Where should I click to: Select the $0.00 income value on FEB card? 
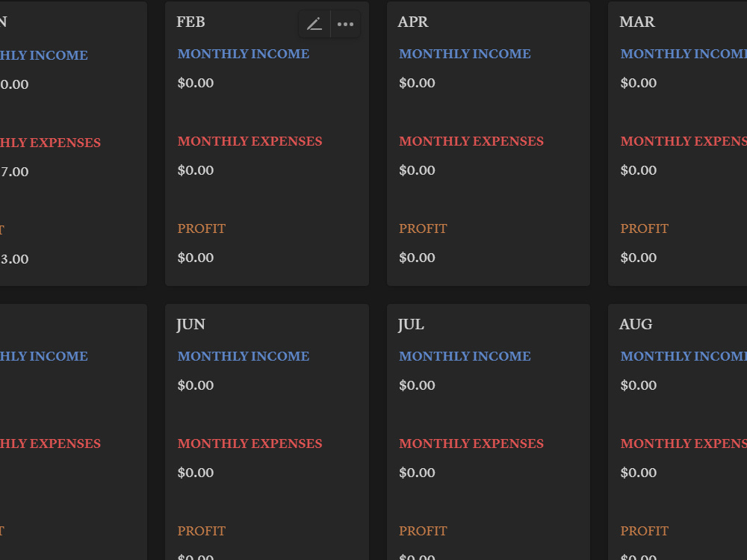tap(196, 83)
